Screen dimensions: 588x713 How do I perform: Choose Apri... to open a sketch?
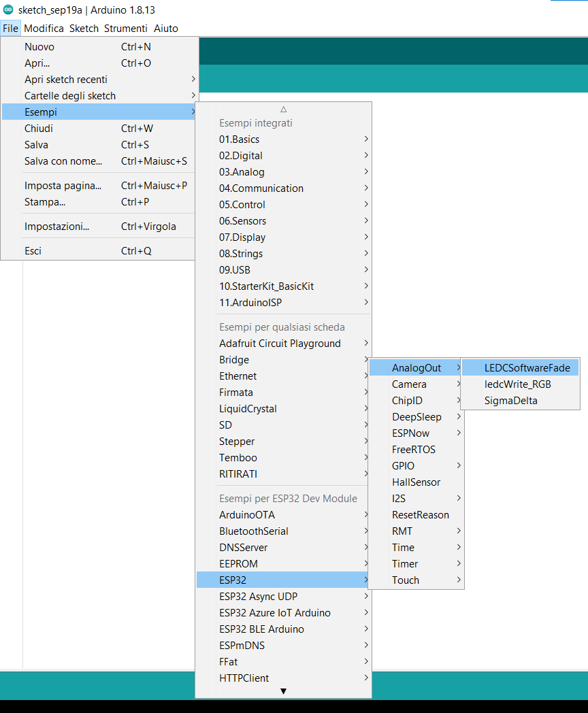click(x=99, y=63)
